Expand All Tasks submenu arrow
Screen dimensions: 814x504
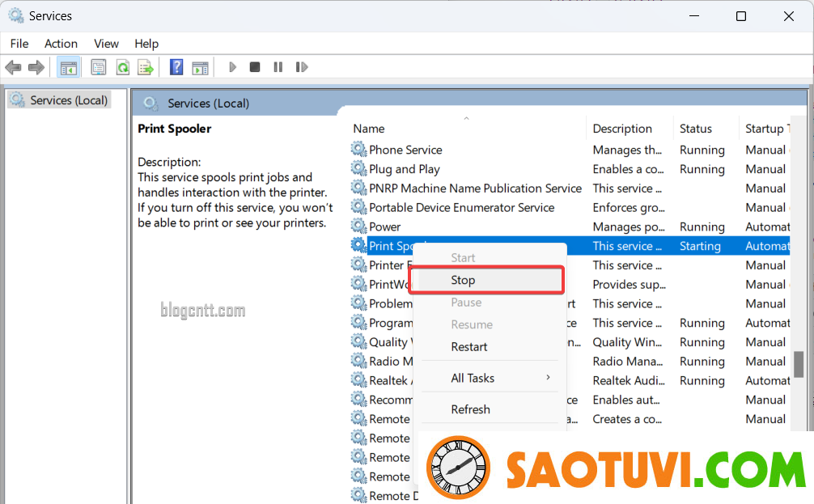549,377
